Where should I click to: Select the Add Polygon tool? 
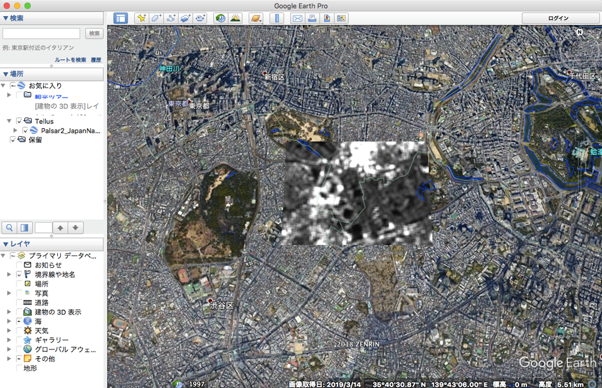[x=156, y=18]
